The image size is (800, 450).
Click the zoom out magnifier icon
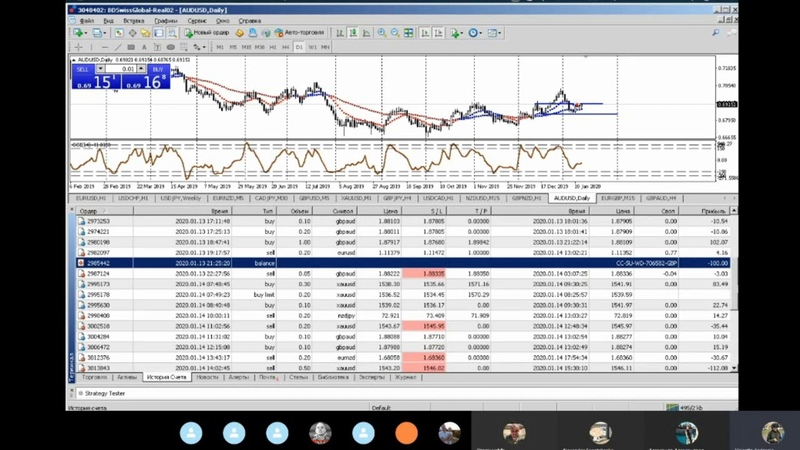395,33
